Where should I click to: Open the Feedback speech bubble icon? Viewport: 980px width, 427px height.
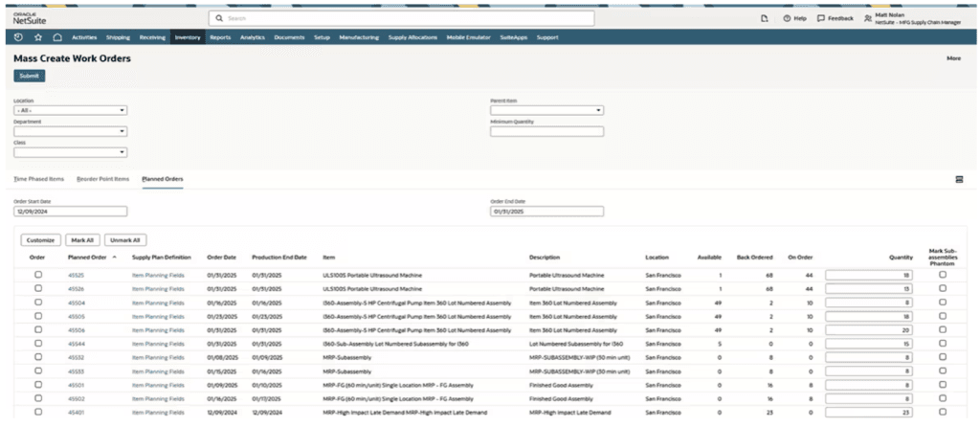pyautogui.click(x=821, y=18)
